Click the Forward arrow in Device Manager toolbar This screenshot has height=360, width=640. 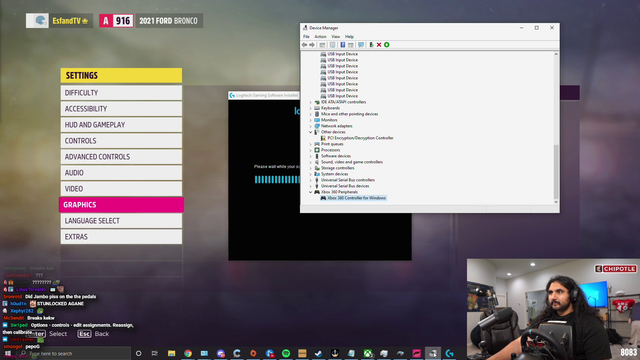click(x=312, y=45)
